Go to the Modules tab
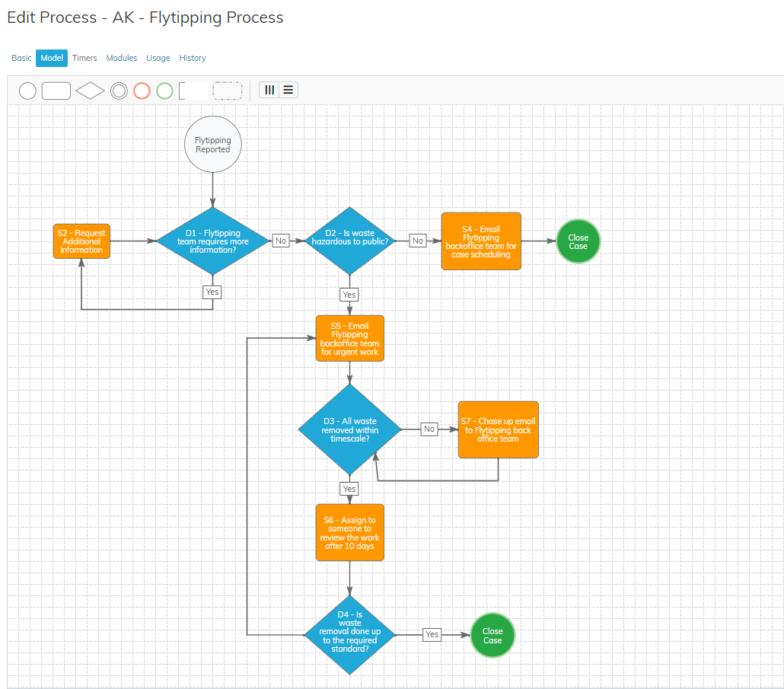The width and height of the screenshot is (784, 689). click(121, 58)
